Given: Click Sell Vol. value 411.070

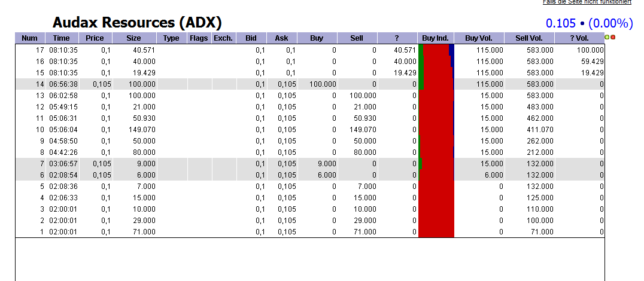Looking at the screenshot, I should click(x=540, y=130).
